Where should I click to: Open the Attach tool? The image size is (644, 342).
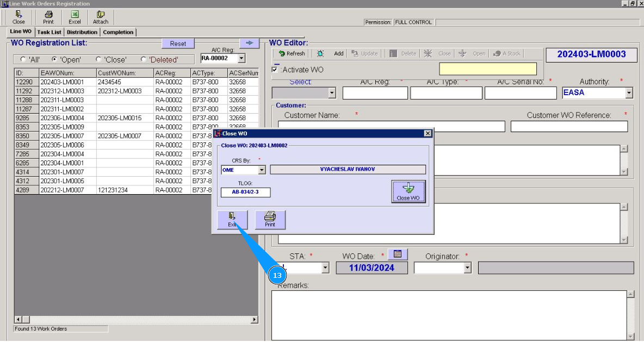pyautogui.click(x=101, y=17)
